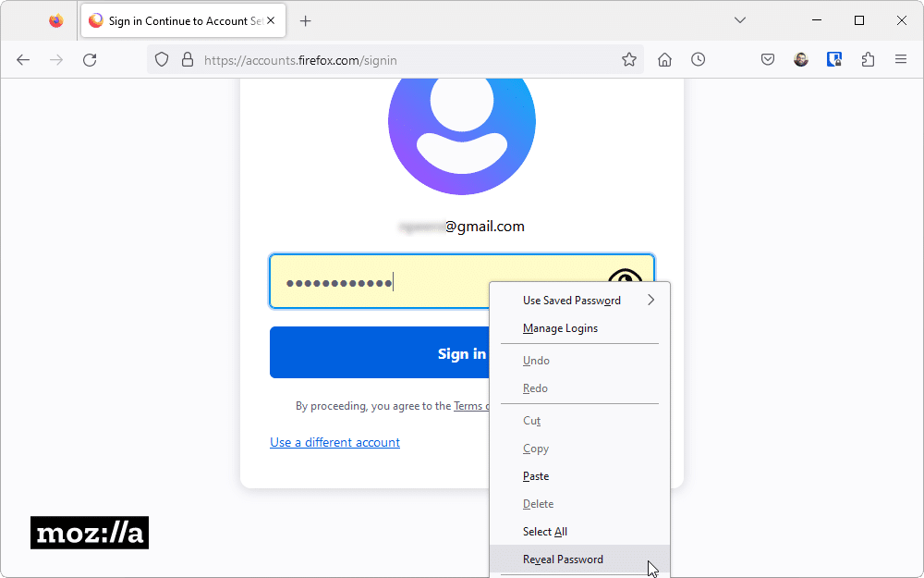
Task: Open the extensions puzzle piece icon
Action: pos(868,59)
